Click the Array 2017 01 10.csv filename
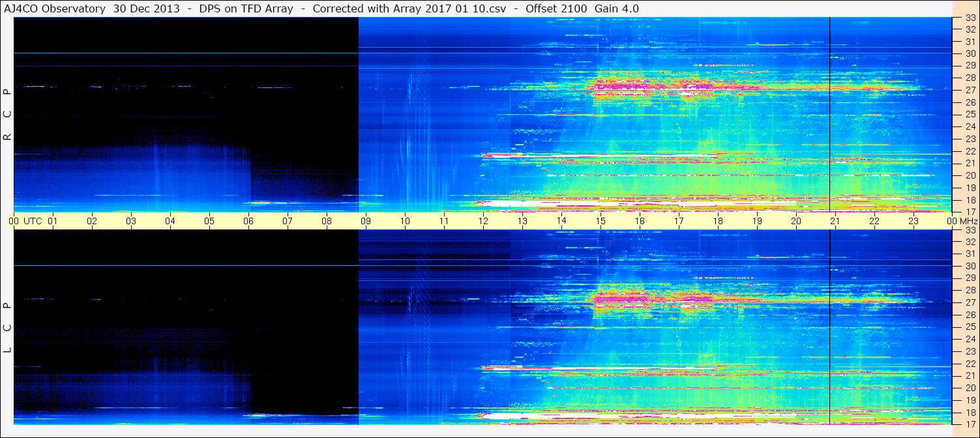The image size is (980, 438). (x=445, y=8)
